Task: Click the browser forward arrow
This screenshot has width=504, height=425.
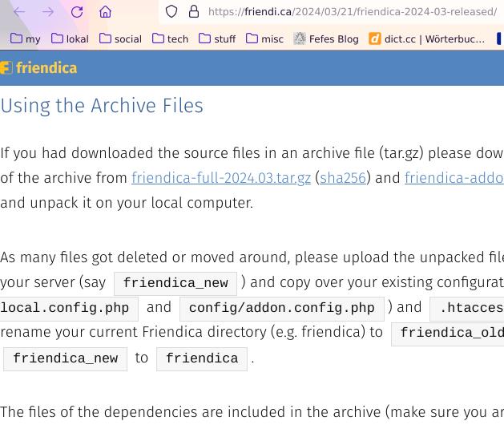Action: [x=48, y=12]
